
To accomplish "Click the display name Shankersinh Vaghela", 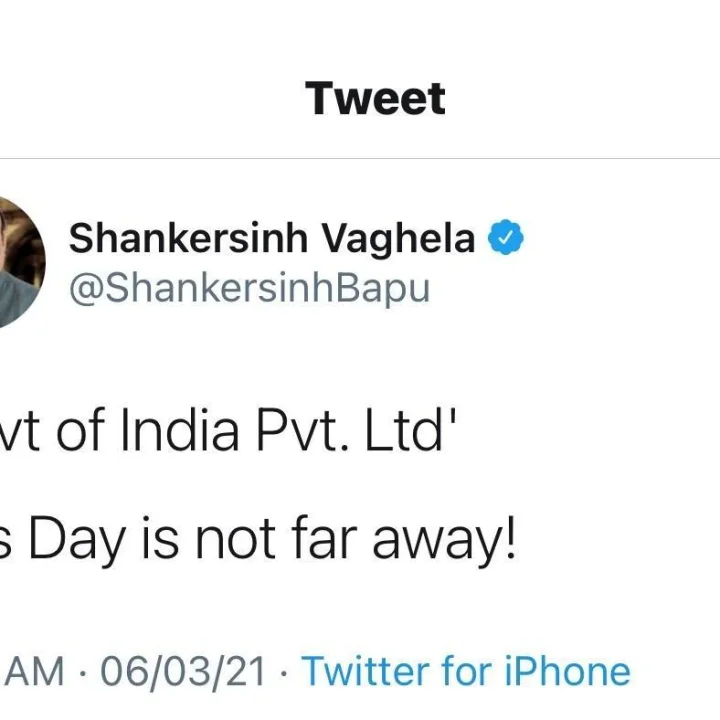I will tap(271, 240).
